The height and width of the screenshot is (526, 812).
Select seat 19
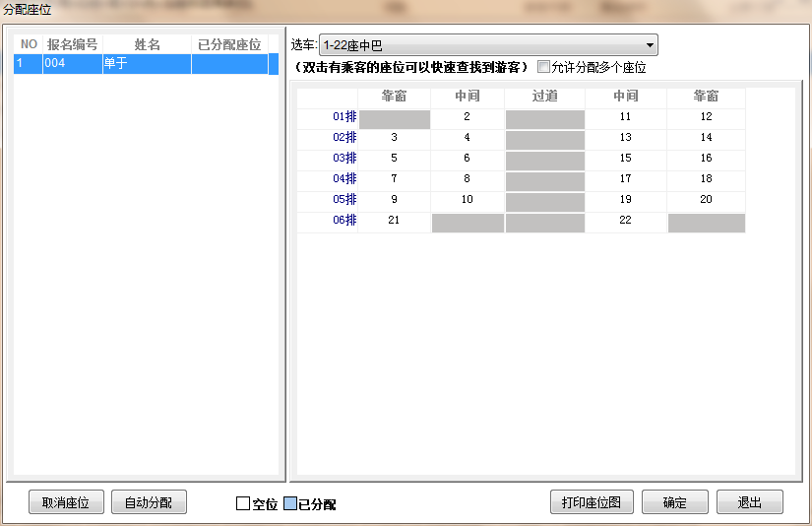tap(626, 200)
